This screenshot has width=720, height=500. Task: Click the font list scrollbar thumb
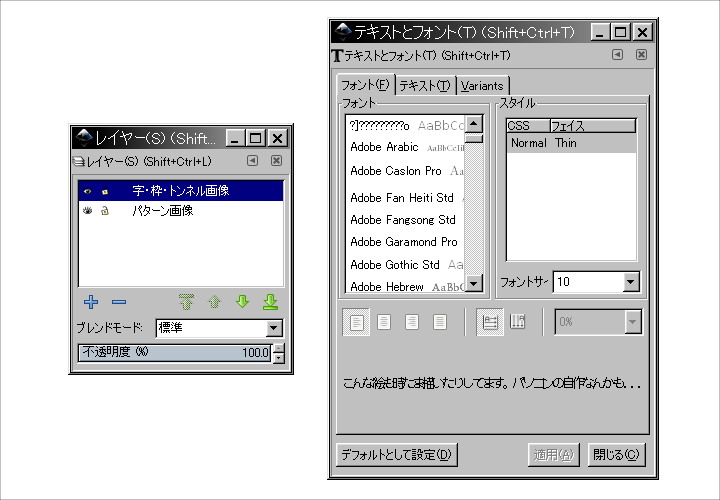pos(474,138)
